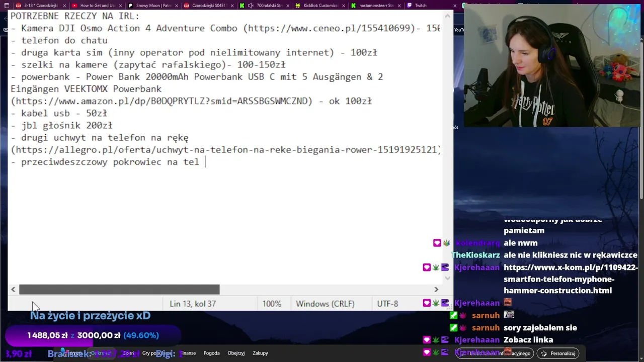Image resolution: width=644 pixels, height=362 pixels.
Task: Click the browser's vertical scrollbar thumb at right edge
Action: (x=641, y=121)
